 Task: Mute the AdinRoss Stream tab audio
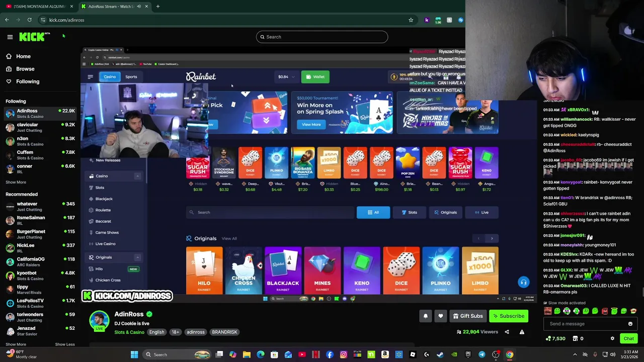[139, 7]
